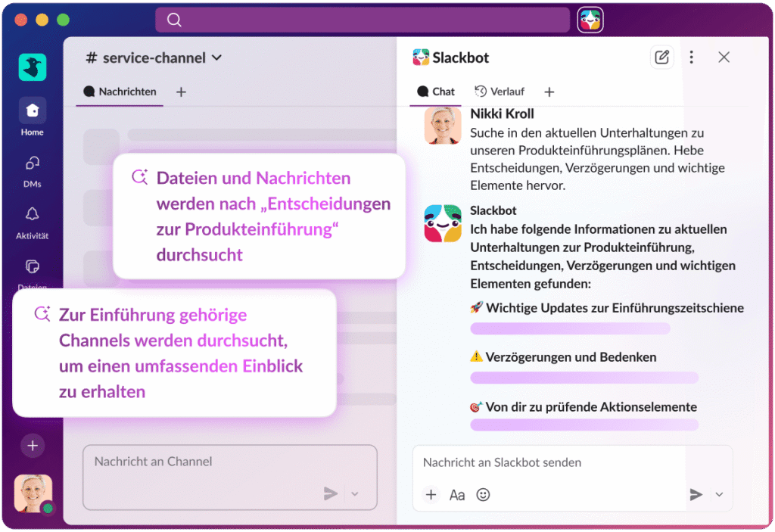Click the Nikki Kroll name

[x=502, y=114]
